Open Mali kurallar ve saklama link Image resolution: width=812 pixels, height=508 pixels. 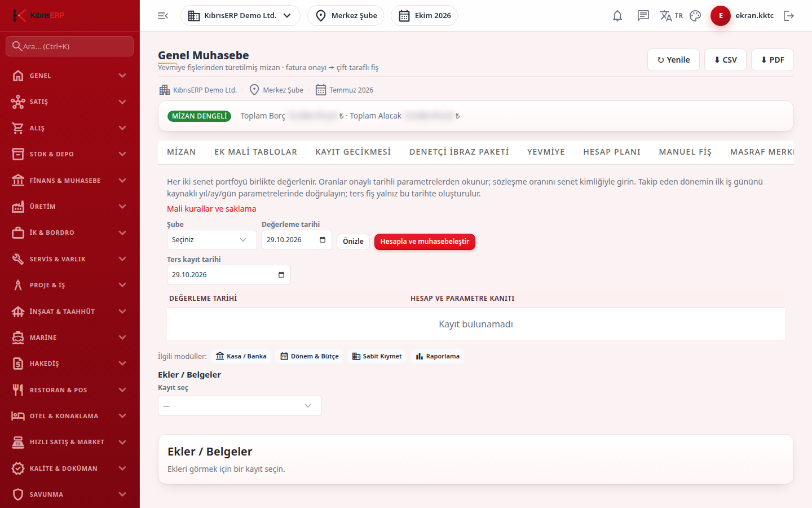click(x=211, y=209)
